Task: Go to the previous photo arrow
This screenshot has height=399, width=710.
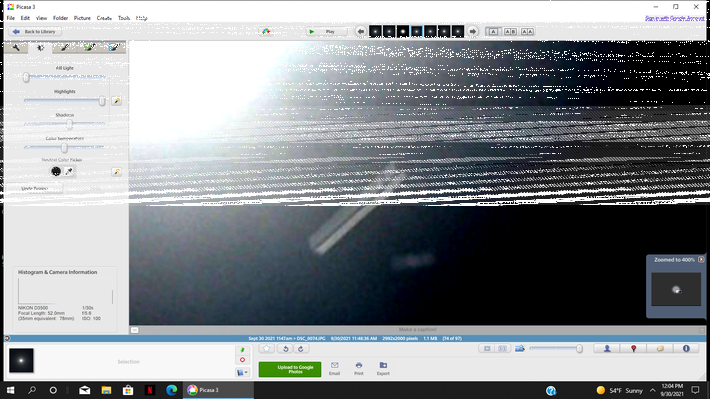Action: click(360, 32)
